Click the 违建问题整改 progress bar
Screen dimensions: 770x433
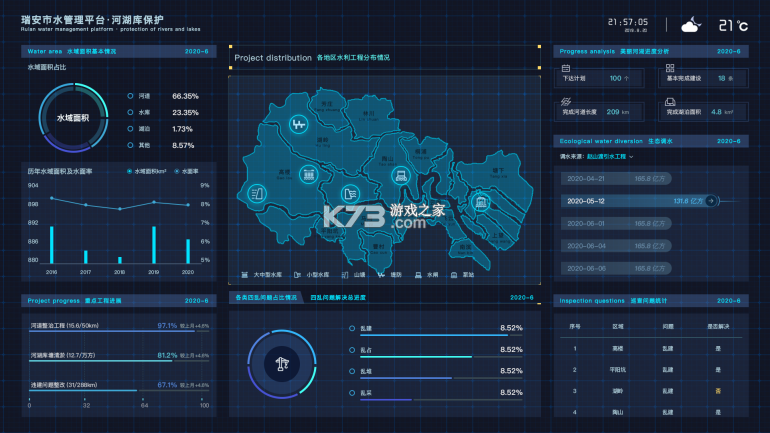tap(119, 391)
